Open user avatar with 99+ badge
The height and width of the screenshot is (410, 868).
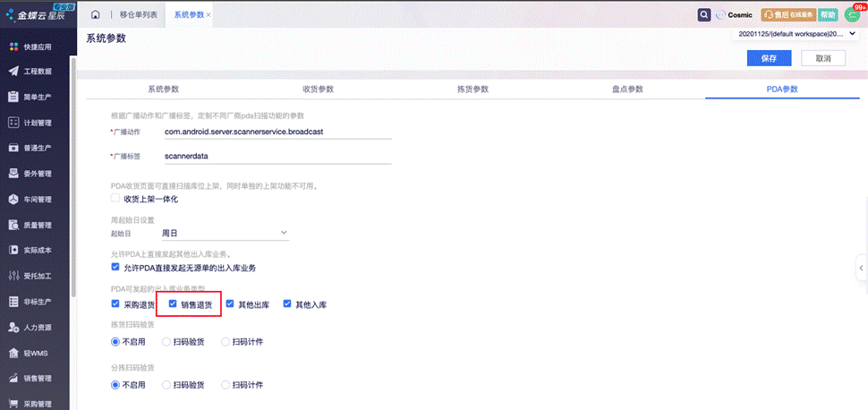click(x=853, y=14)
